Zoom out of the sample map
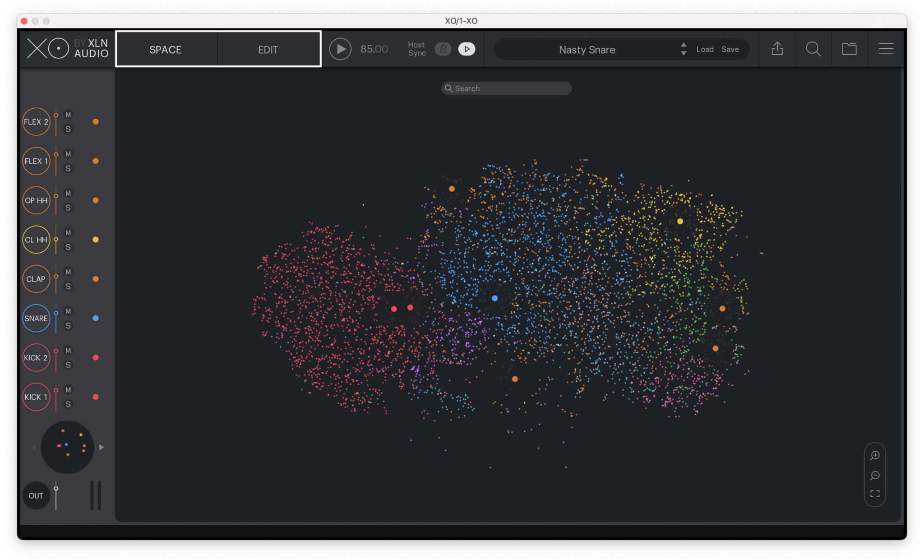Image resolution: width=924 pixels, height=560 pixels. click(874, 475)
